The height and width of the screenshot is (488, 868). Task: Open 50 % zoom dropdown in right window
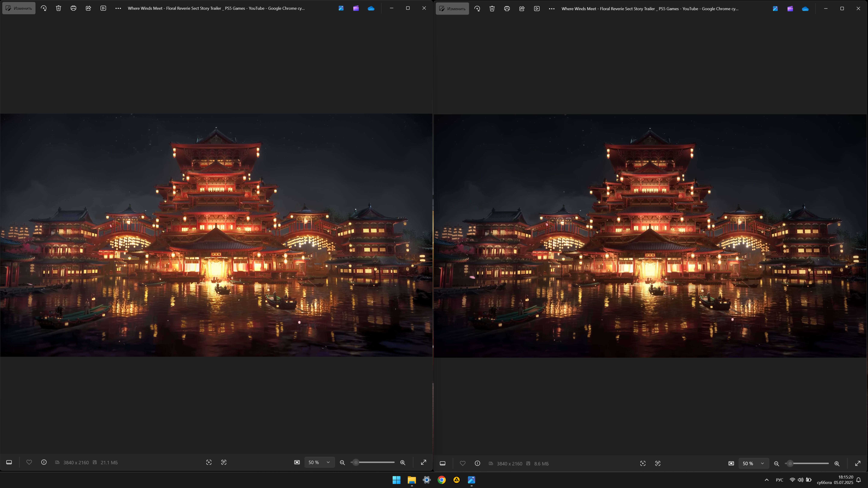click(754, 463)
